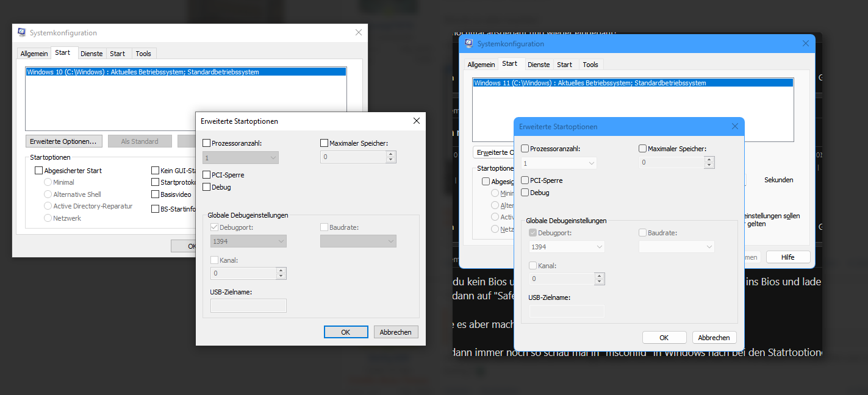Close the blue-titled Erweiterte Startoptionen dialog
868x395 pixels.
coord(735,126)
